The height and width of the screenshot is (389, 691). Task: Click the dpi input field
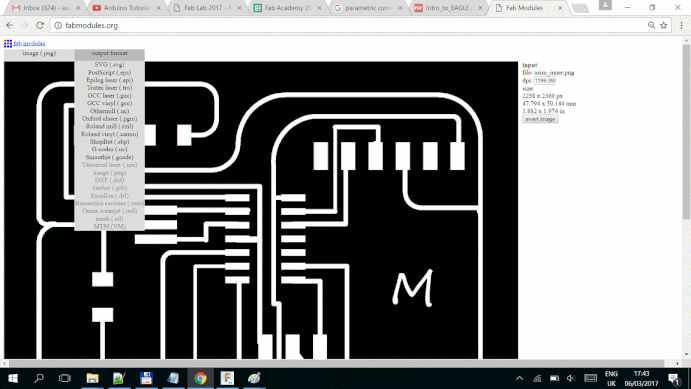(x=545, y=81)
